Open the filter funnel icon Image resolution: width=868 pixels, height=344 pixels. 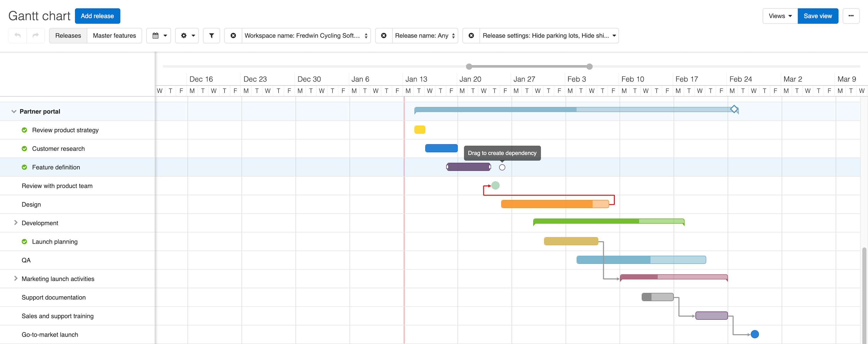pos(211,35)
